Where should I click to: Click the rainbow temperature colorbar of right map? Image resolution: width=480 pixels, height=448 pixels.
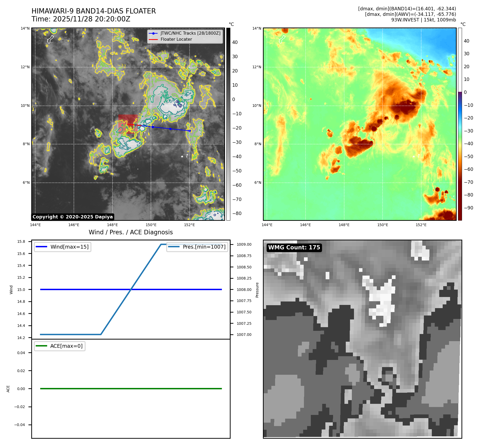tap(460, 124)
